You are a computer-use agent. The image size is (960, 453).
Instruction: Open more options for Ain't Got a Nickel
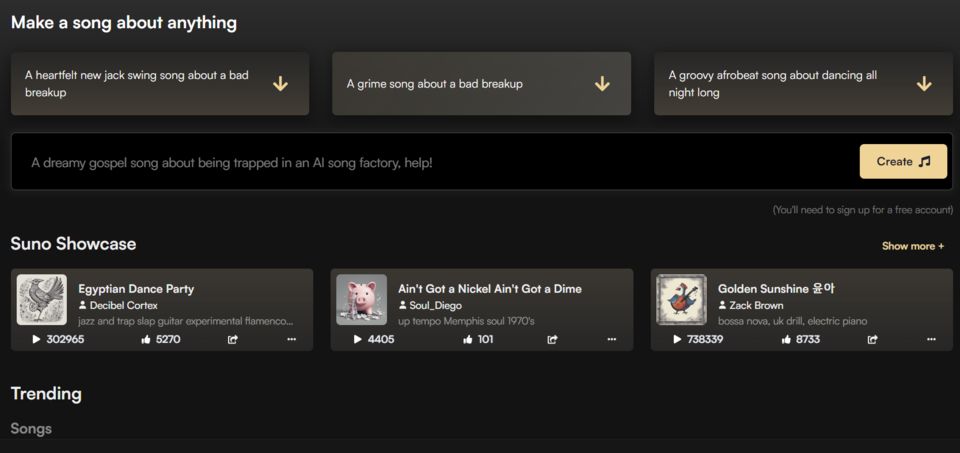click(611, 339)
